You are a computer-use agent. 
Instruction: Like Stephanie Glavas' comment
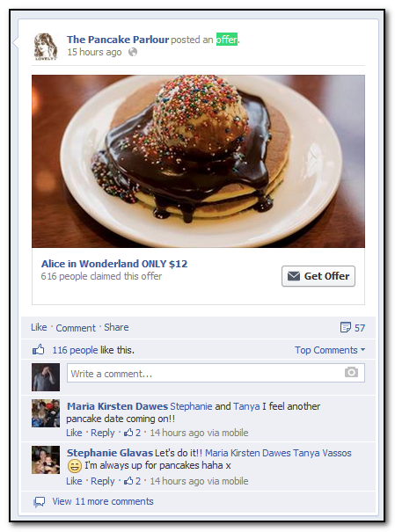coord(74,481)
